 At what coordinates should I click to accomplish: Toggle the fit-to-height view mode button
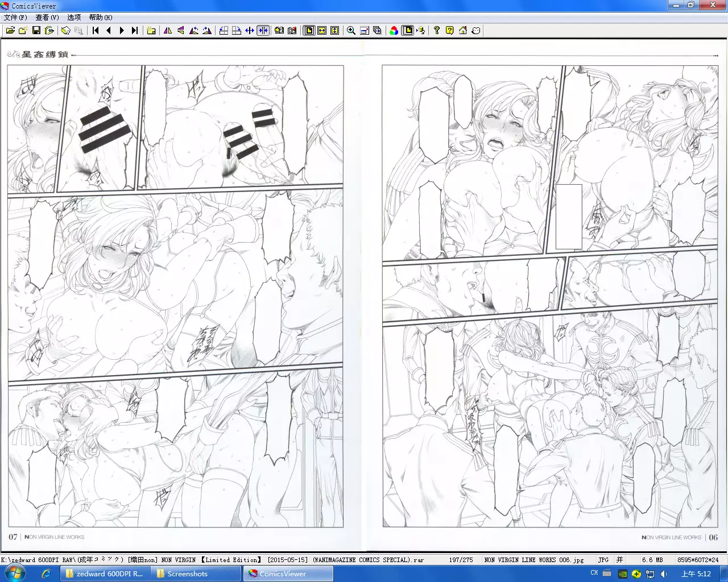point(335,31)
